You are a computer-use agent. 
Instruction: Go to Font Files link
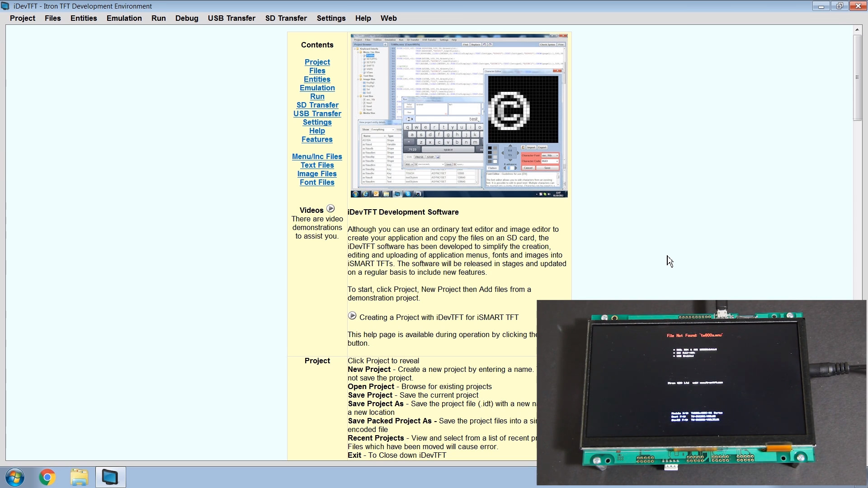pyautogui.click(x=317, y=182)
